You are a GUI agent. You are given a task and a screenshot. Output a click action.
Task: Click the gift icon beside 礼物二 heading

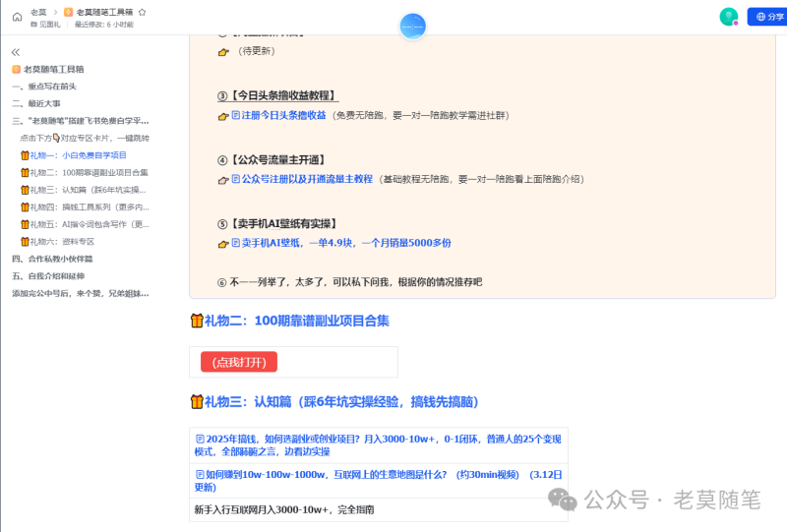[197, 321]
